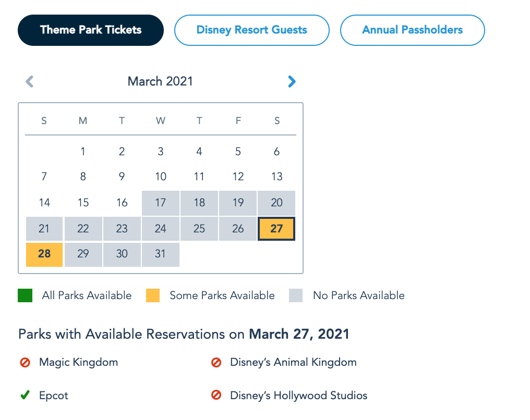Viewport: 530px width, 420px height.
Task: Click March 31 calendar date
Action: [x=161, y=254]
